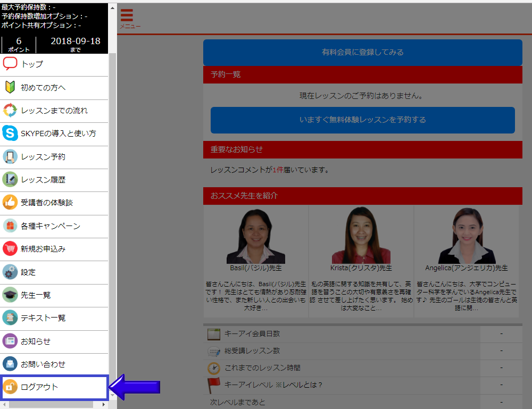Click ポイント共有オプション text
This screenshot has height=409, width=532.
coord(41,25)
